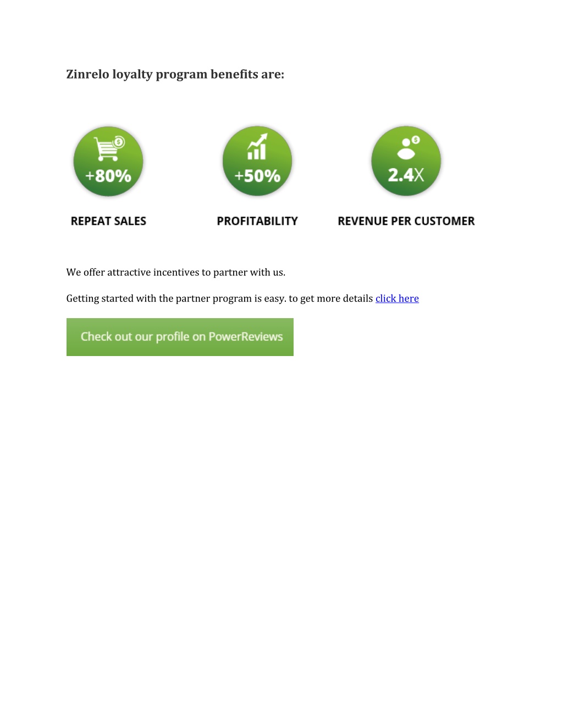Click the word 'PowerReviews' on green banner

(246, 337)
